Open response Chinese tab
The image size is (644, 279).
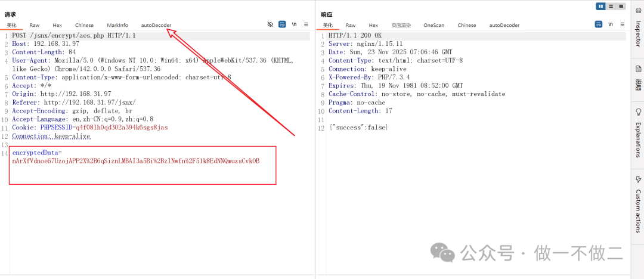tap(466, 25)
